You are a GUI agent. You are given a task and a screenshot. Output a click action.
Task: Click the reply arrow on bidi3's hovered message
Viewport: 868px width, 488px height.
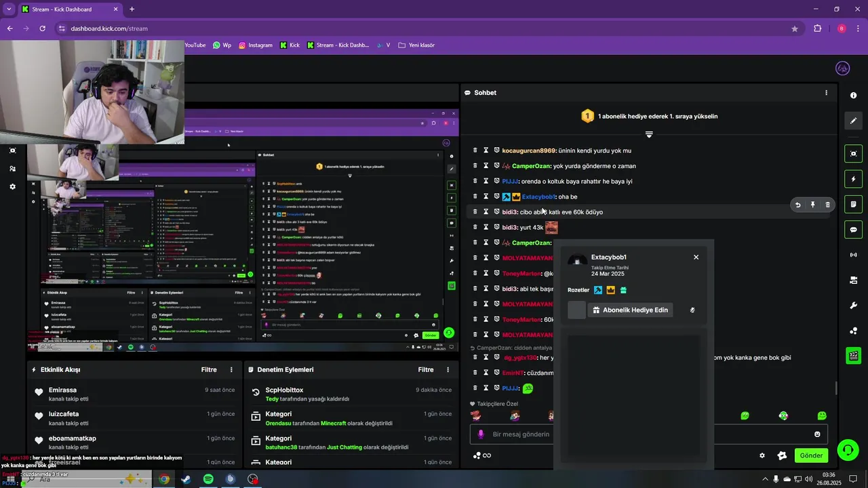(x=797, y=205)
